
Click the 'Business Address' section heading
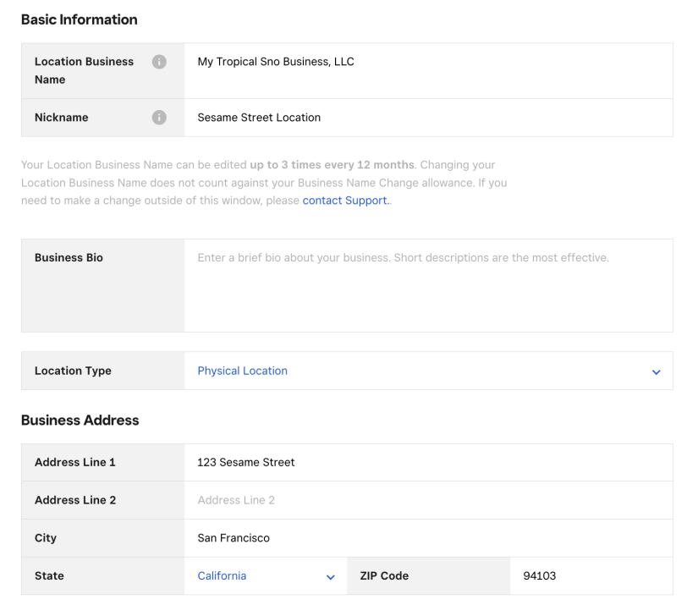coord(80,421)
